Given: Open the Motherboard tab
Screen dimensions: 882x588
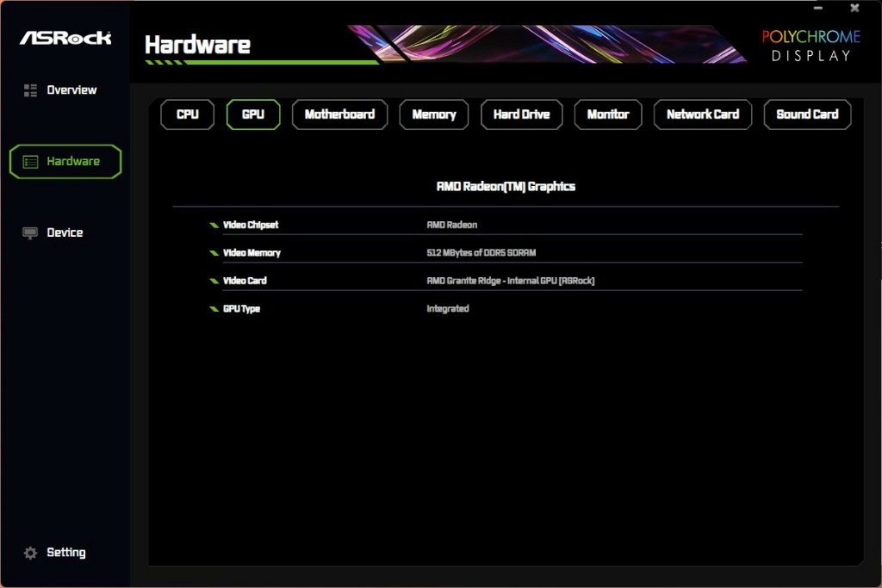Looking at the screenshot, I should click(339, 115).
